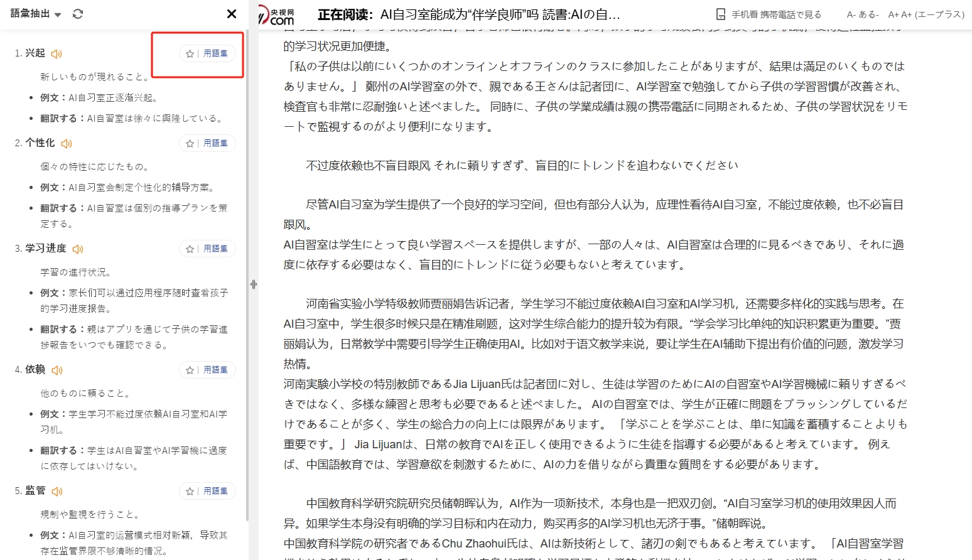Viewport: 972px width, 560px height.
Task: Click definition 他のものに頼ること。
Action: click(x=87, y=394)
